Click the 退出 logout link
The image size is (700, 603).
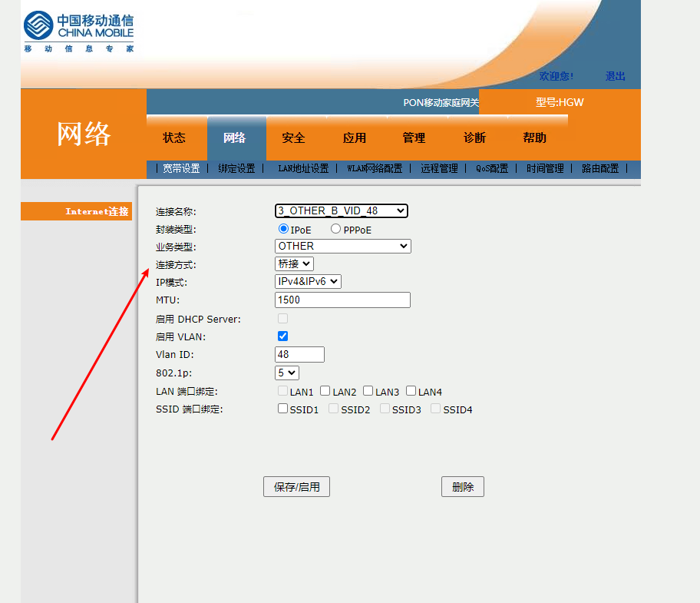pyautogui.click(x=616, y=76)
